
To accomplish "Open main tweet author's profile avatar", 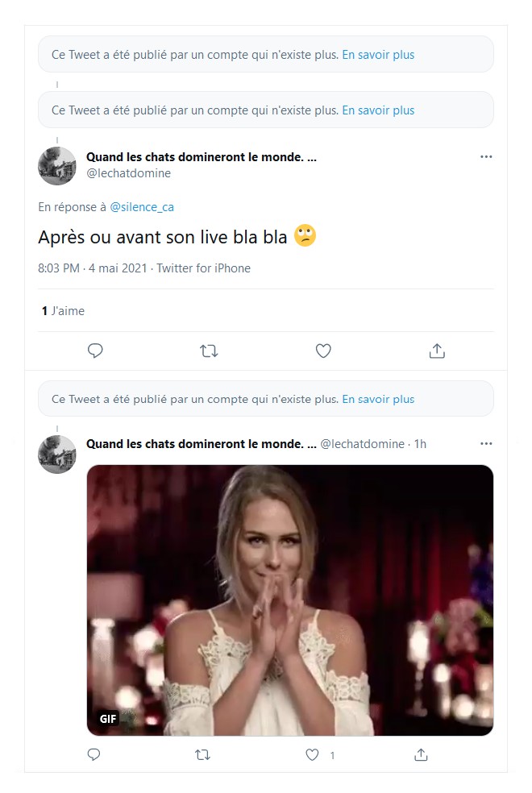I will pyautogui.click(x=57, y=166).
